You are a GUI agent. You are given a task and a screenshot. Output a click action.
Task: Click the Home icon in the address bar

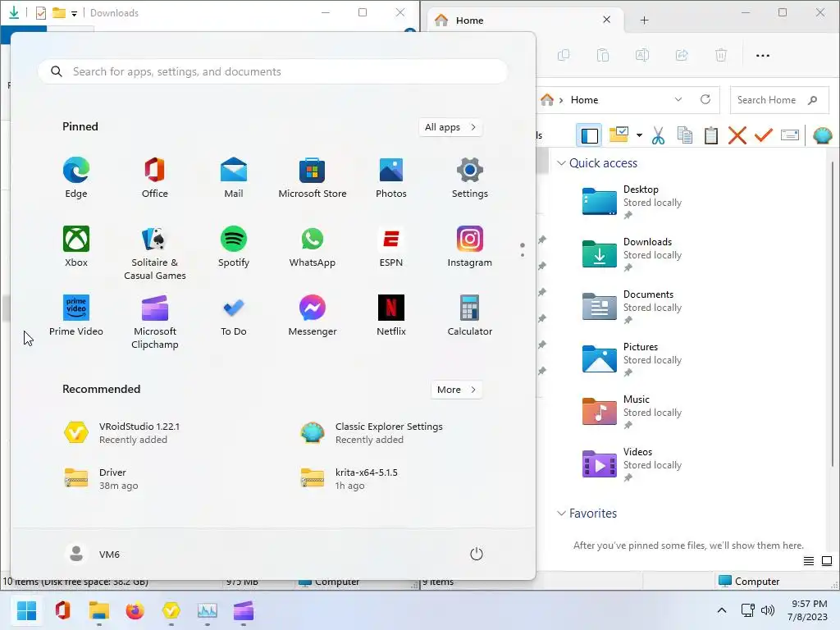pos(547,99)
